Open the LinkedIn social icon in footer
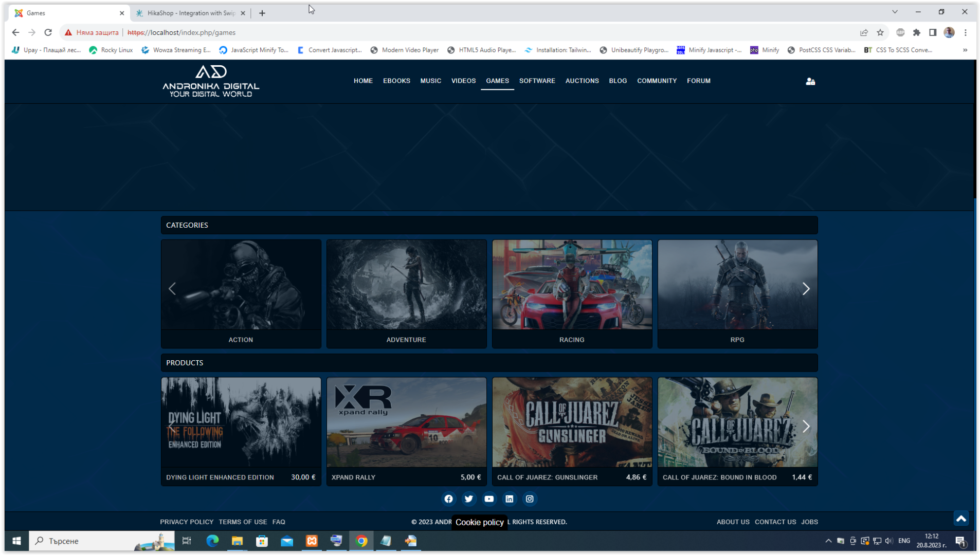980x555 pixels. [510, 499]
